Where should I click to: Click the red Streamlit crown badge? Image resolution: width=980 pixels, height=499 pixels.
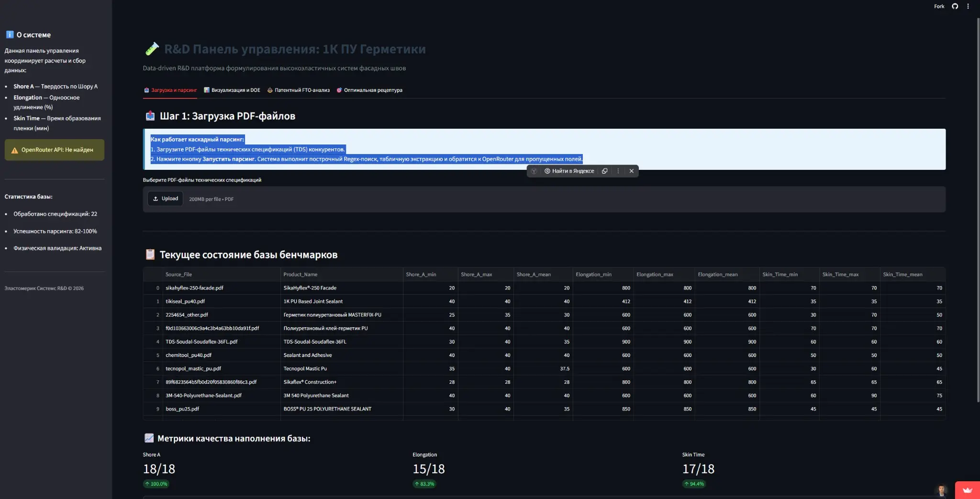pos(968,490)
